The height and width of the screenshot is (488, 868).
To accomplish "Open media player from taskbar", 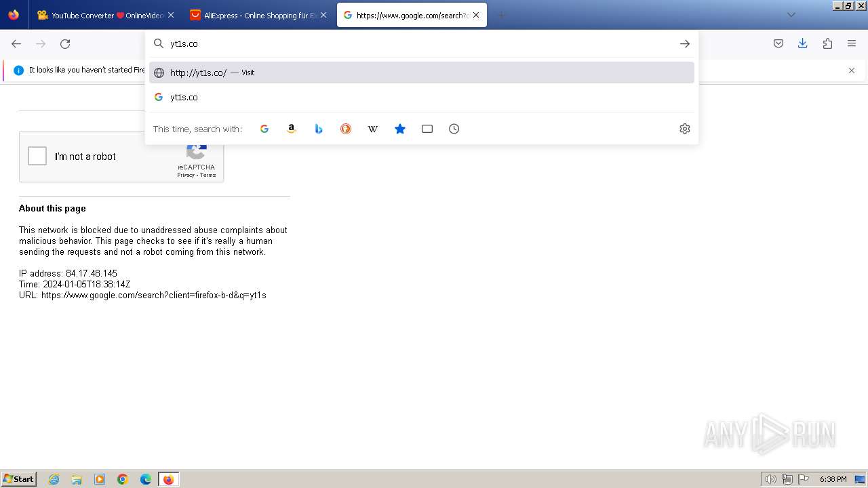I will (100, 479).
